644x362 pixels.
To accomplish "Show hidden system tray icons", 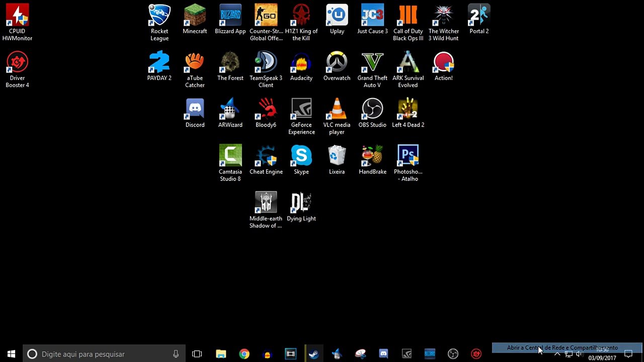I will pos(557,354).
